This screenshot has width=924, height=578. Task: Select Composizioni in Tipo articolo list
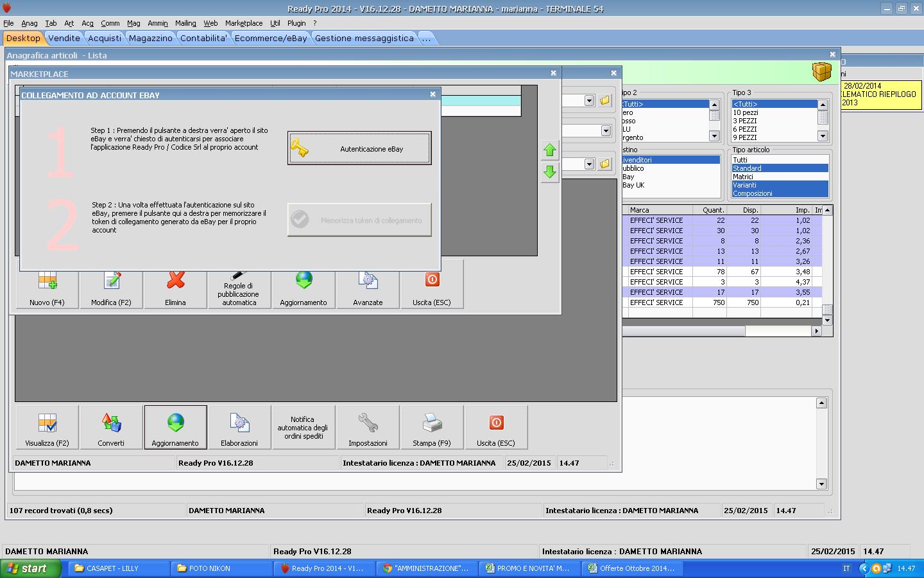click(x=780, y=193)
